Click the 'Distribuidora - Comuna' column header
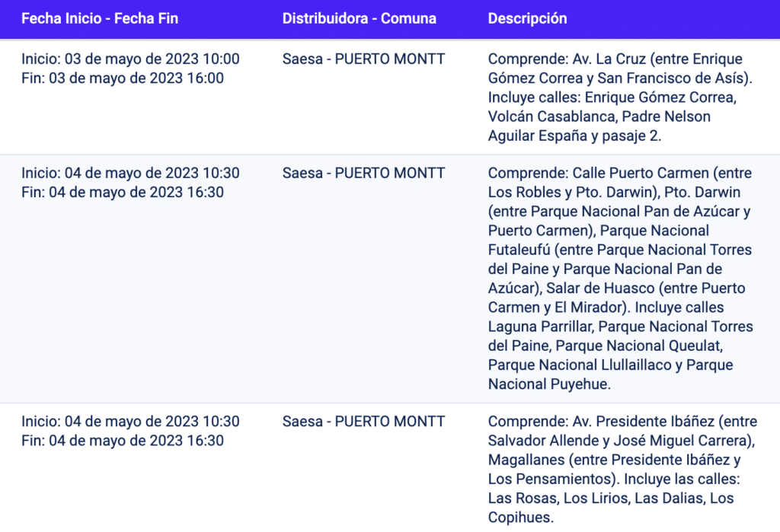780x532 pixels. point(359,18)
